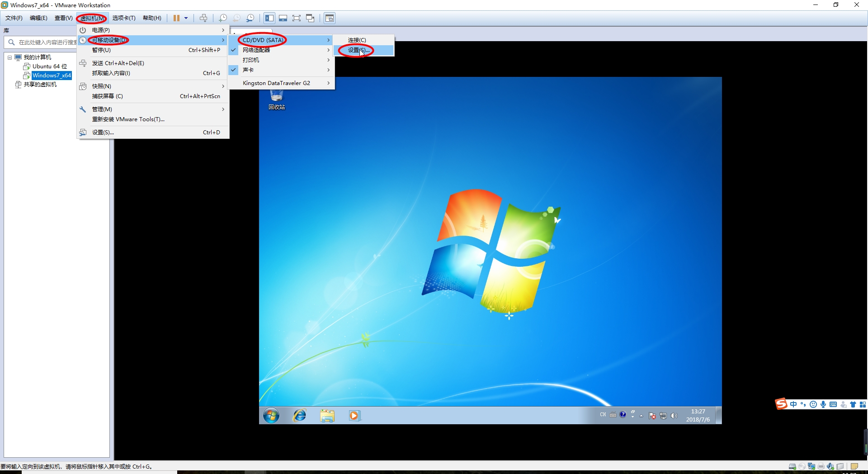Screen dimensions: 868x474
Task: Click the network adapter status bar icon
Action: pos(811,466)
